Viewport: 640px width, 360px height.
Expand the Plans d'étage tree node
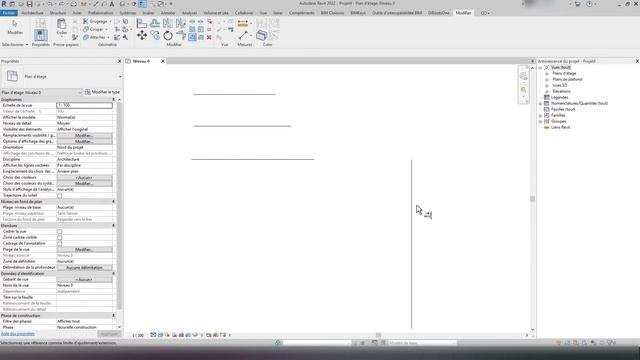coord(547,73)
